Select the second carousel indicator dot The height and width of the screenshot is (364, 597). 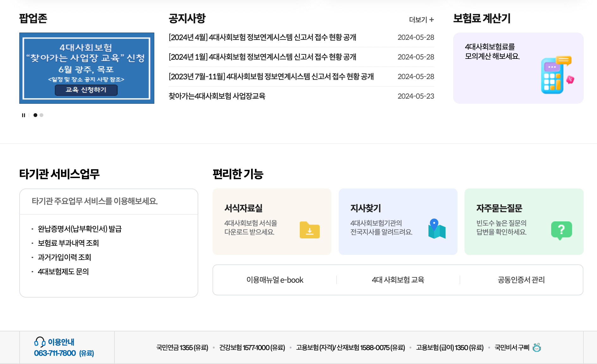pyautogui.click(x=41, y=115)
